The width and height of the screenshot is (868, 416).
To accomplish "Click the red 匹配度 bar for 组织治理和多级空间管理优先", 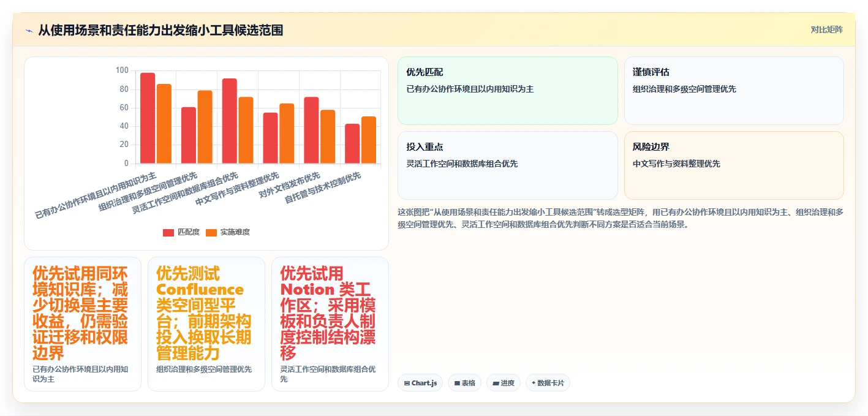I will 189,135.
